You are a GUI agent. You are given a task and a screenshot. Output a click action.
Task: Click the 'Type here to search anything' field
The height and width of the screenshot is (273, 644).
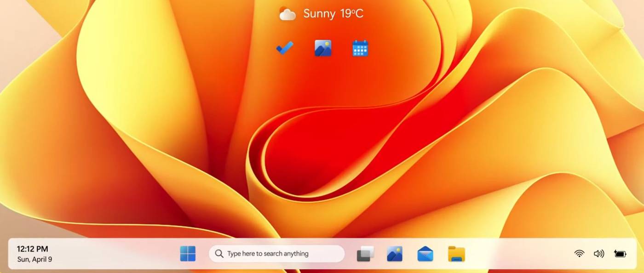(x=281, y=254)
